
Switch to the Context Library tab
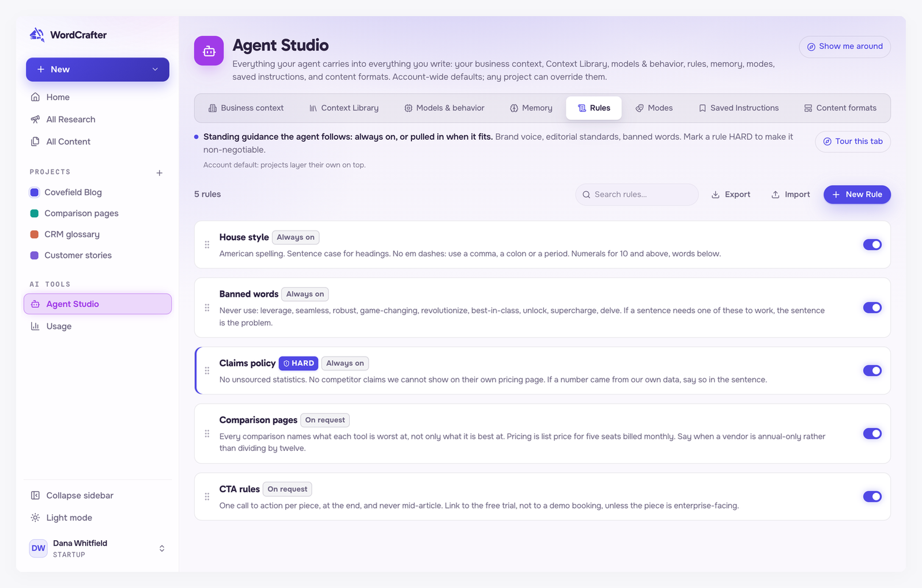coord(344,108)
